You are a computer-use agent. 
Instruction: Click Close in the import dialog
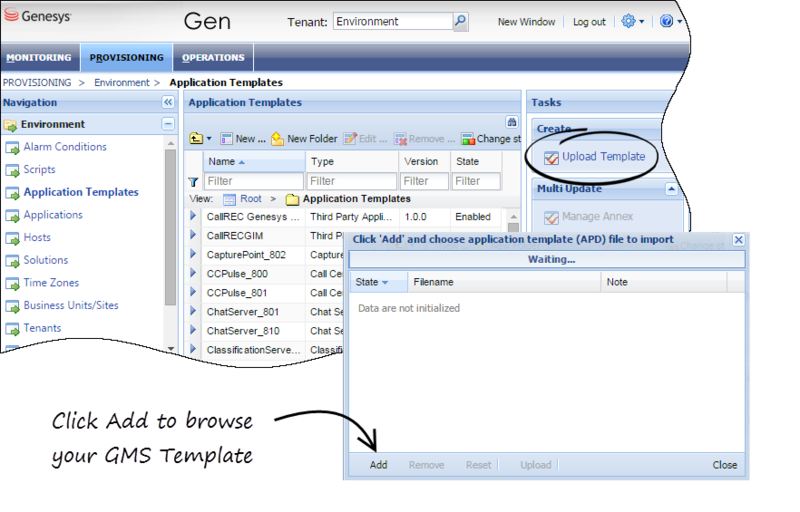point(724,465)
